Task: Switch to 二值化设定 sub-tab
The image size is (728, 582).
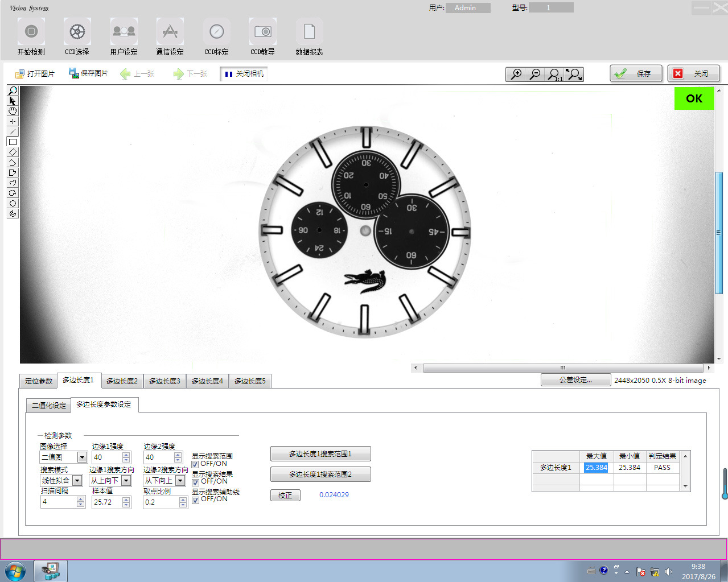Action: pyautogui.click(x=48, y=406)
